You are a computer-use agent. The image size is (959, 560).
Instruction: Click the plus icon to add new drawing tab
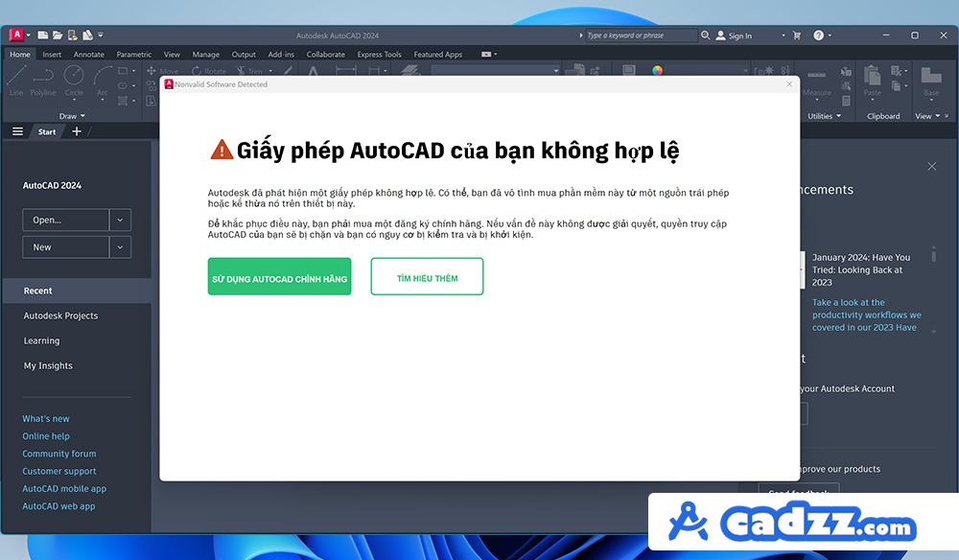tap(77, 131)
